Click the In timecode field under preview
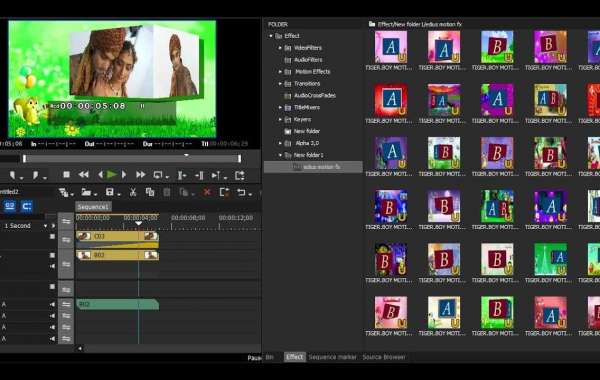600x380 pixels. pos(53,144)
